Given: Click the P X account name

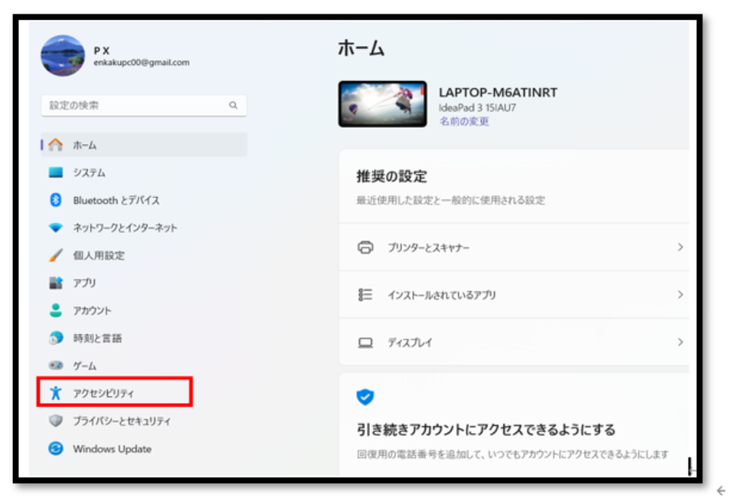Looking at the screenshot, I should (x=102, y=51).
